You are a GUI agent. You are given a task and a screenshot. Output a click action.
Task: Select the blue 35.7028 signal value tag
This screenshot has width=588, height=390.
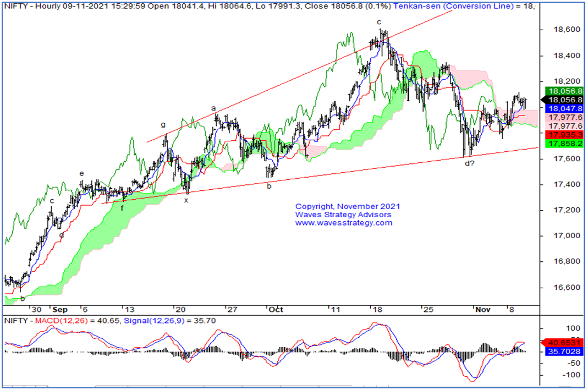pyautogui.click(x=564, y=351)
